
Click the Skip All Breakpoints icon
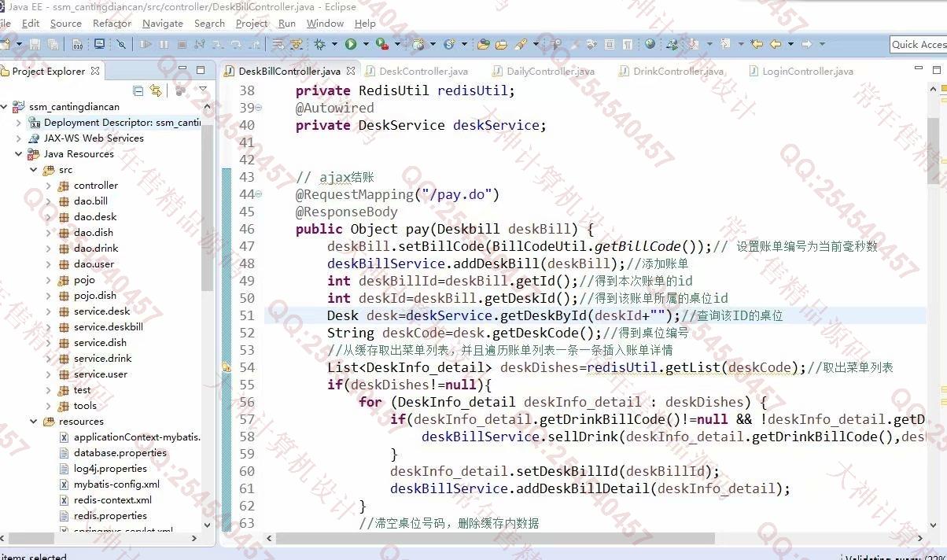pyautogui.click(x=121, y=45)
